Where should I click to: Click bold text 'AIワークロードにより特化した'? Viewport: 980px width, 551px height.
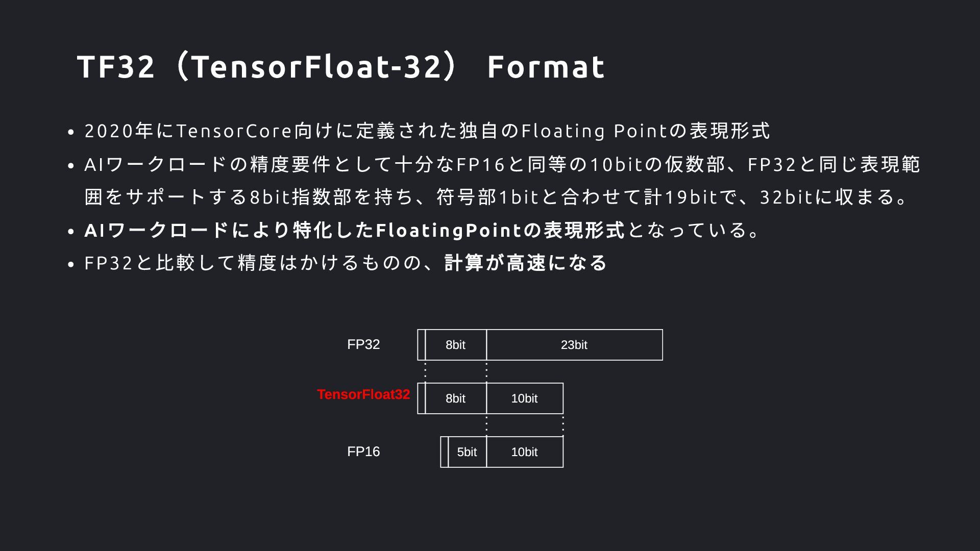pos(230,230)
